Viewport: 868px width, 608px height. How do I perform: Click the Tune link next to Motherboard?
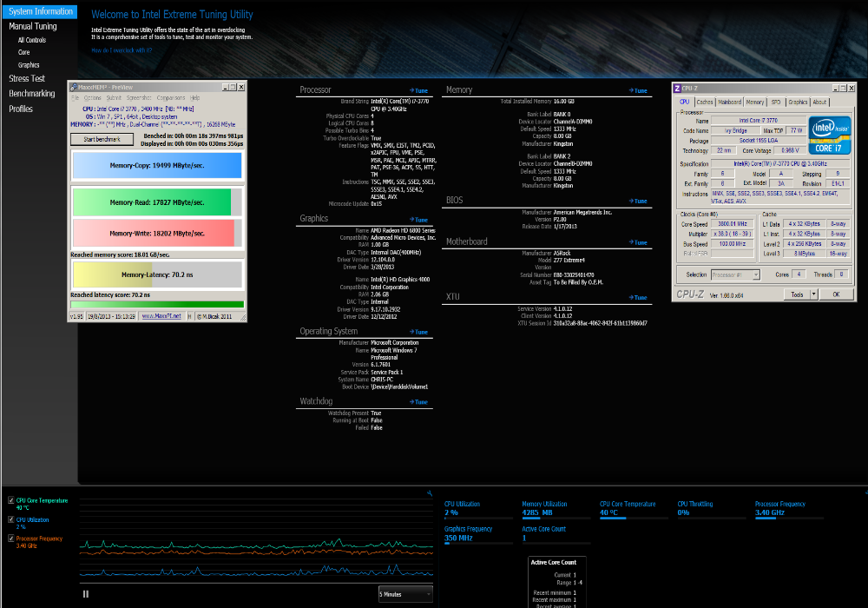(x=638, y=242)
